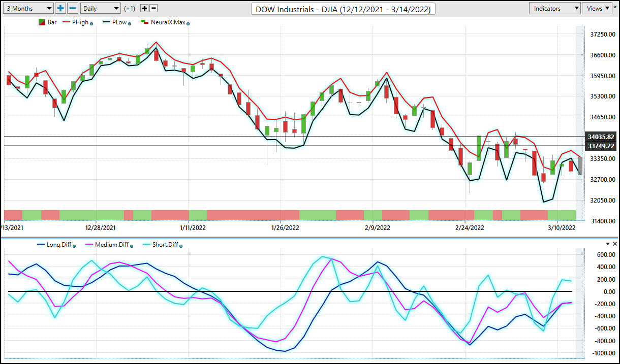Screen dimensions: 620x364
Task: Click the NeuralX.Max legend icon
Action: coord(144,22)
